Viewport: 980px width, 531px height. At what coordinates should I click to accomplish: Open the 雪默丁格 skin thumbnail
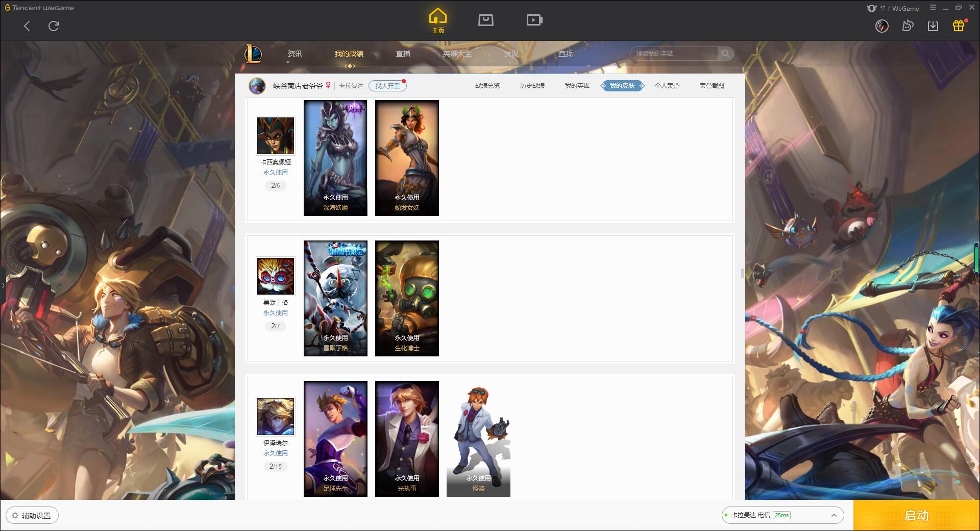335,298
